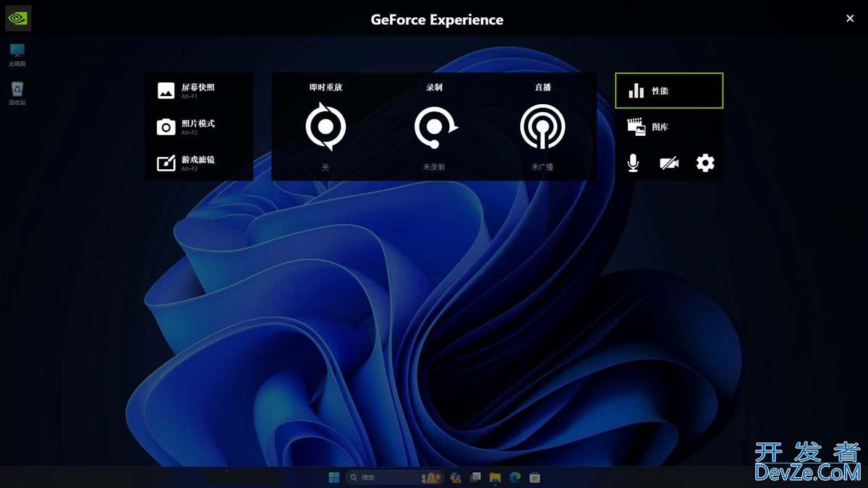Click the gallery clapperboard icon
The width and height of the screenshot is (868, 488).
point(637,127)
